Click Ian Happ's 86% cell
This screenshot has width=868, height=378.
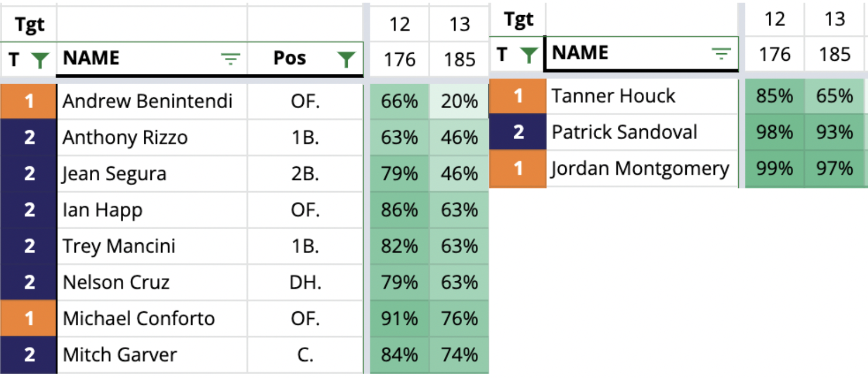[399, 210]
